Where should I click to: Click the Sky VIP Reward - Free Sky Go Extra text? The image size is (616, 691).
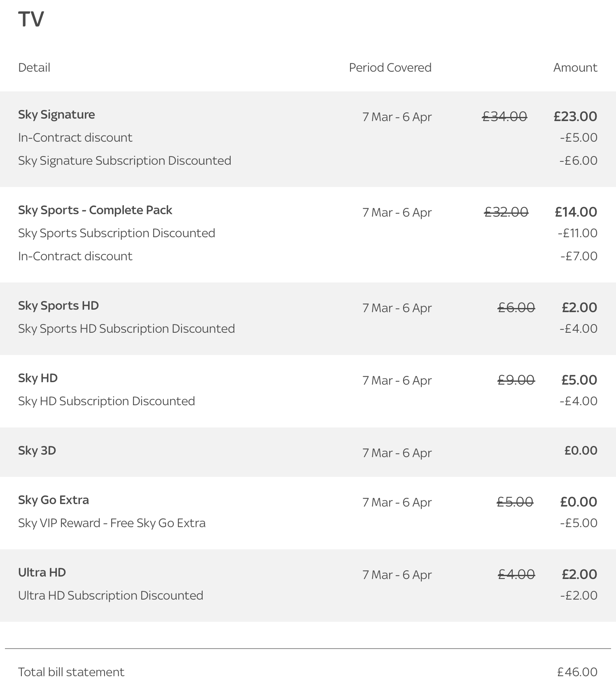pyautogui.click(x=112, y=523)
